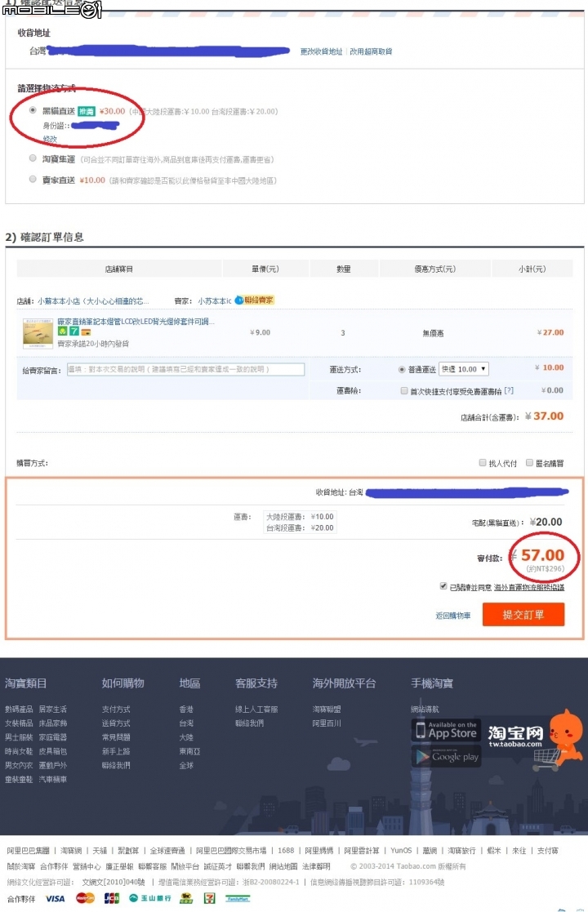Open 阿里巴巴集團 bottom link

pos(28,850)
